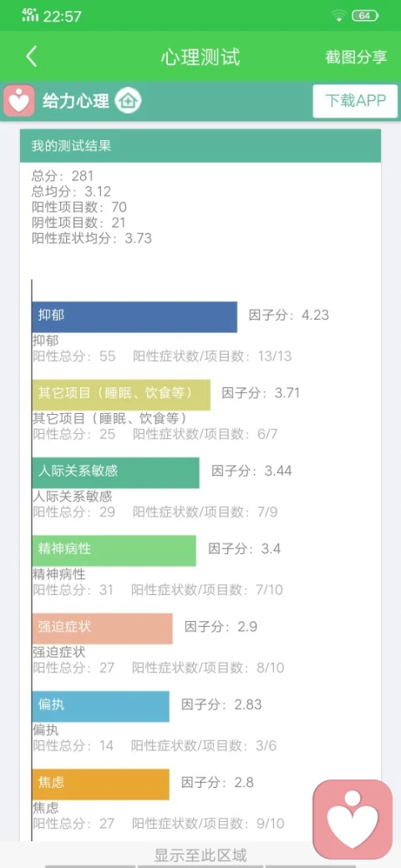Image resolution: width=401 pixels, height=868 pixels.
Task: Tap the back arrow in header
Action: click(x=32, y=57)
